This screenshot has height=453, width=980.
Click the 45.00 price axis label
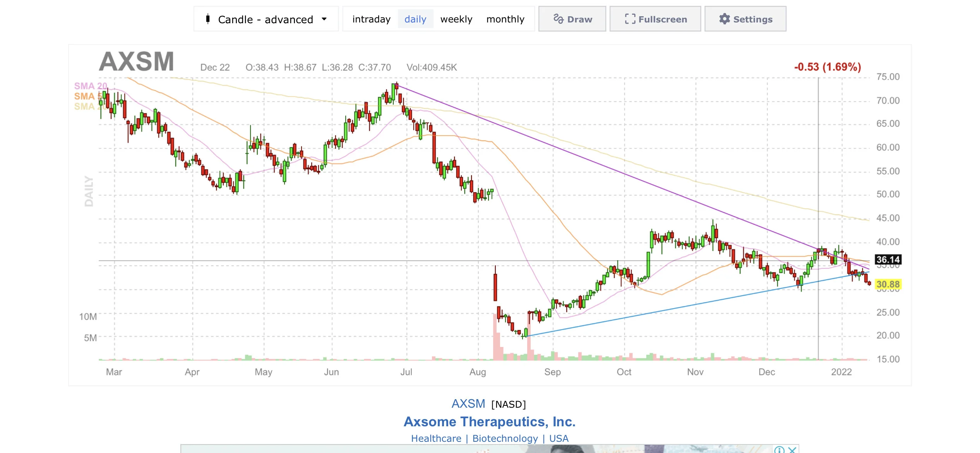pyautogui.click(x=888, y=218)
